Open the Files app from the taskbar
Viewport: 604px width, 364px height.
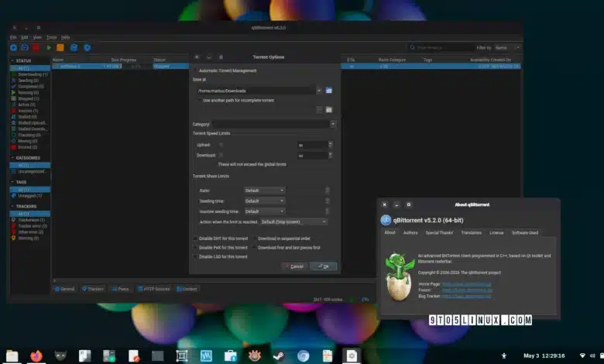pyautogui.click(x=12, y=355)
